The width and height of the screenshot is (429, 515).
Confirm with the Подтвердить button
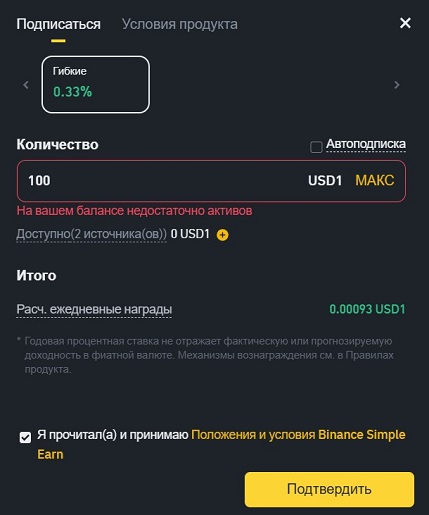[x=329, y=489]
